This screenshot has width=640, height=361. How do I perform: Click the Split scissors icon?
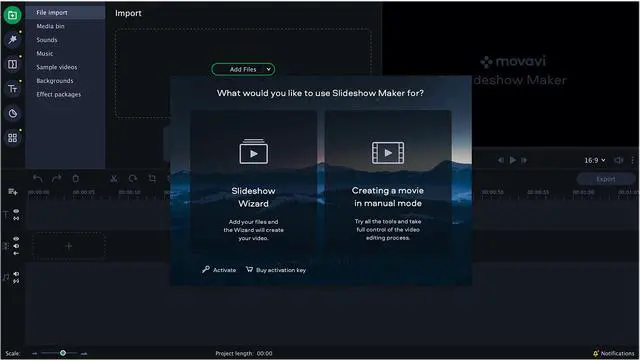click(114, 178)
